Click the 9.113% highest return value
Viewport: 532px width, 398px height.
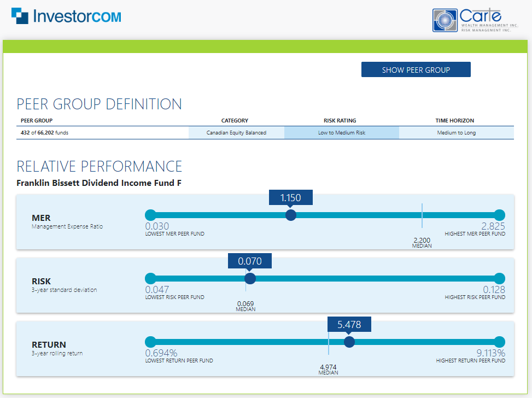tap(490, 353)
